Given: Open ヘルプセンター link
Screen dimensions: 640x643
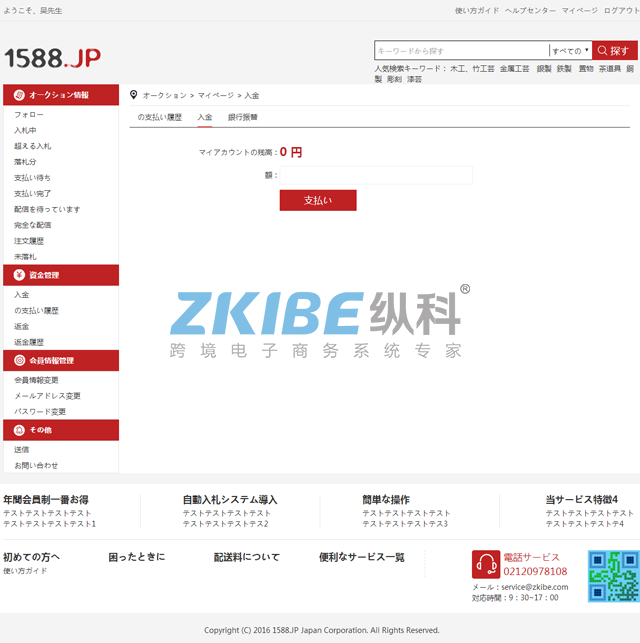Looking at the screenshot, I should coord(530,11).
